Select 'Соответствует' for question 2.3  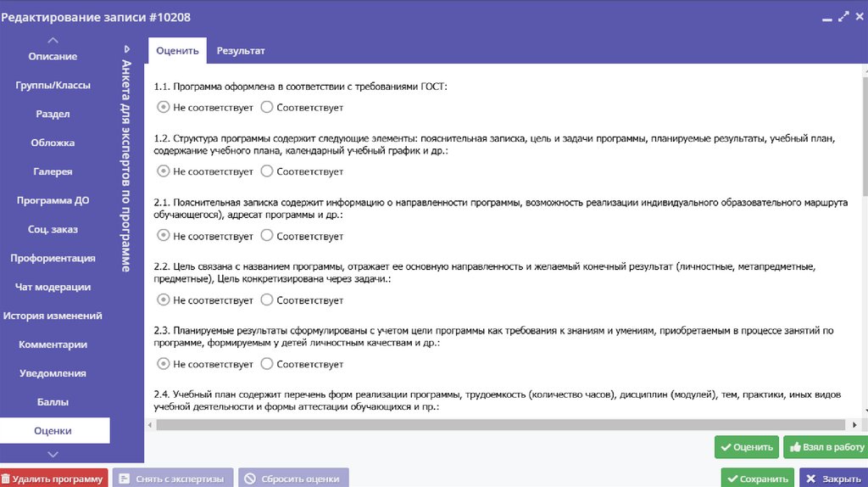[267, 364]
